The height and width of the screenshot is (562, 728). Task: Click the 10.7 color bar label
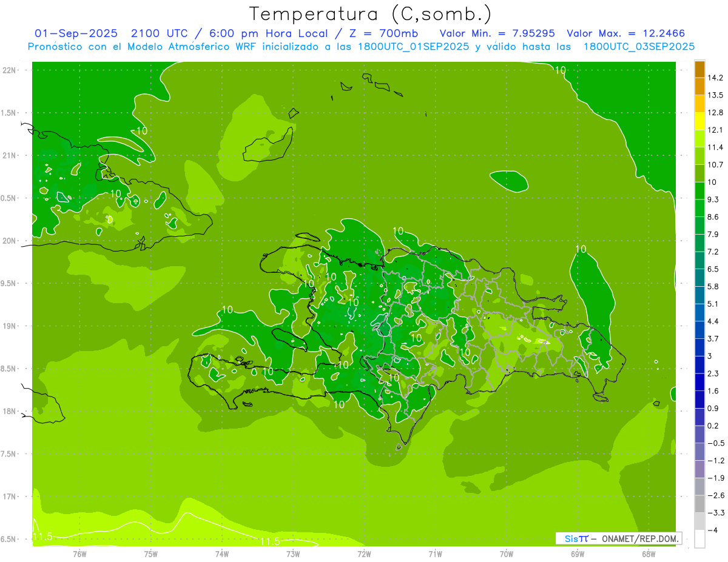(x=715, y=164)
